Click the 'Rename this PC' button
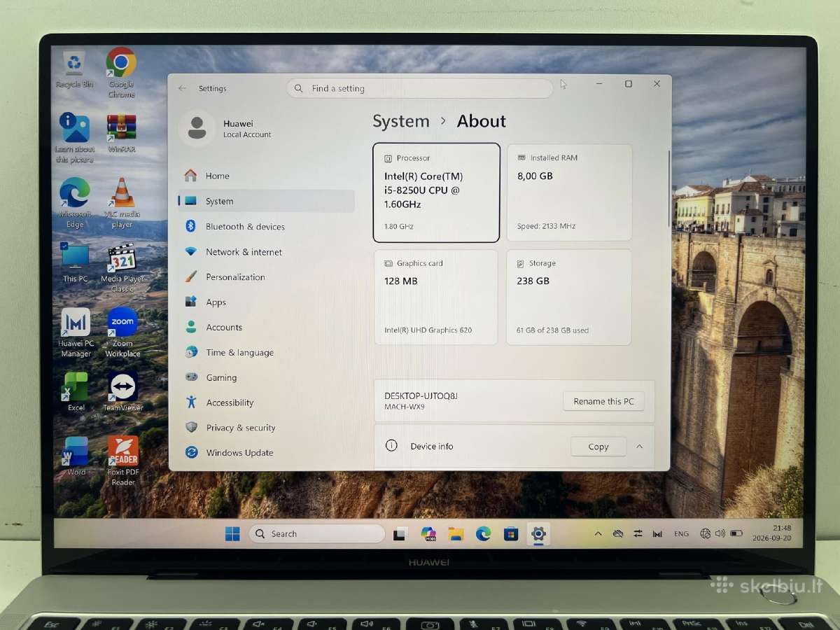 click(603, 401)
